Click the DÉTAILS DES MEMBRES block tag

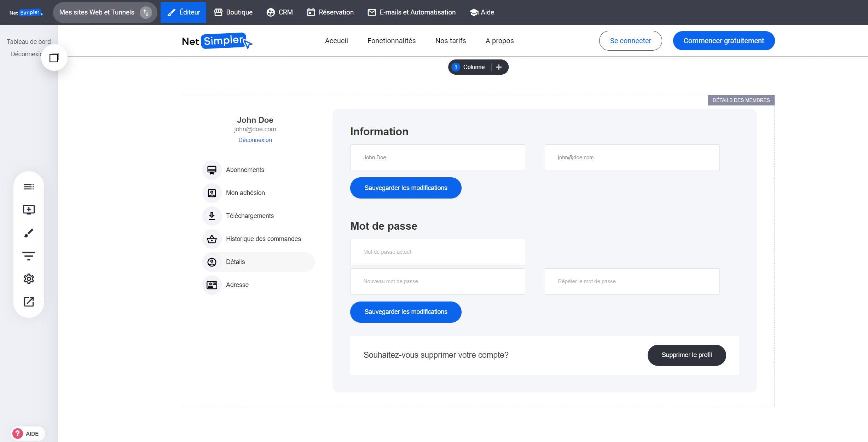point(741,100)
